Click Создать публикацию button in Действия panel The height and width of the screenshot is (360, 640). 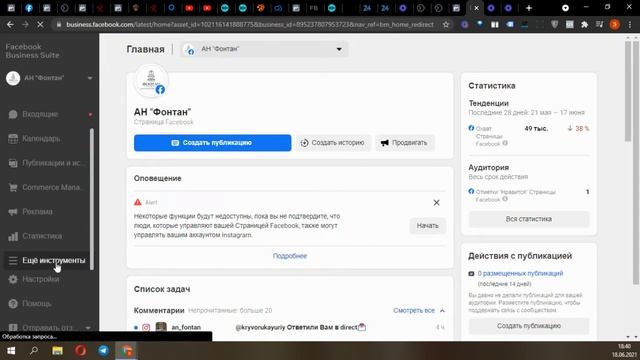529,326
